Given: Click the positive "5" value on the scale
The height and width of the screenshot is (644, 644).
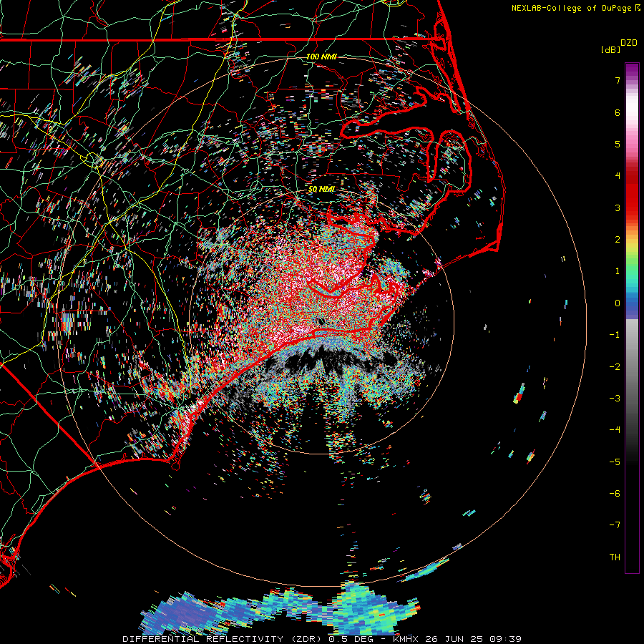Looking at the screenshot, I should 618,144.
